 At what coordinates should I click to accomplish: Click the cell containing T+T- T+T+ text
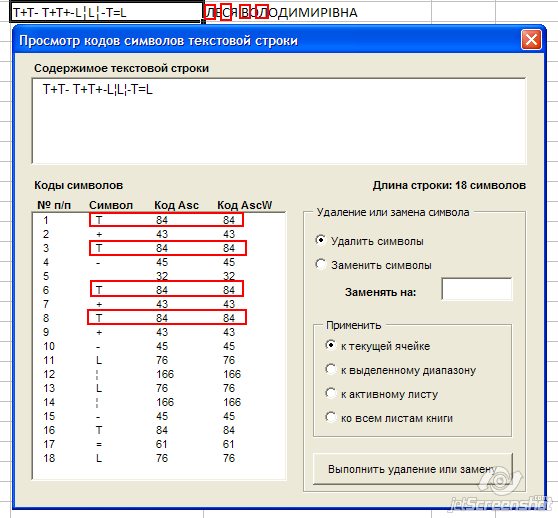pos(106,12)
